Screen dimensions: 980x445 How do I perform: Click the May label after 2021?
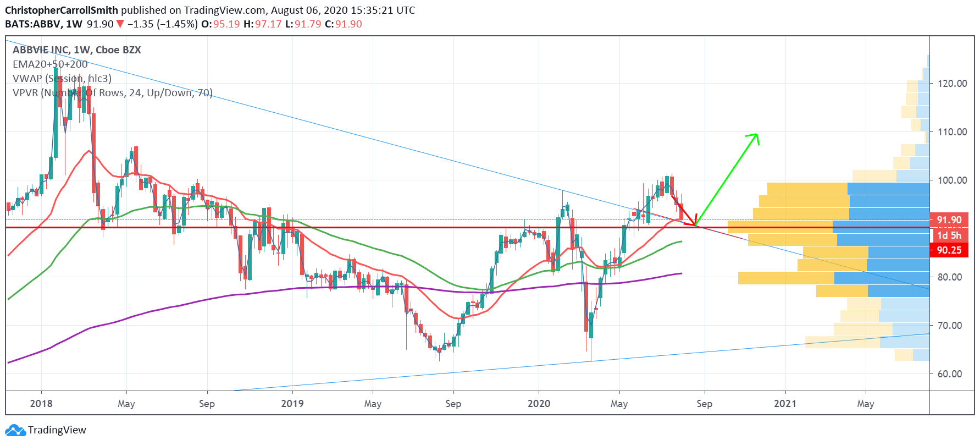[866, 404]
